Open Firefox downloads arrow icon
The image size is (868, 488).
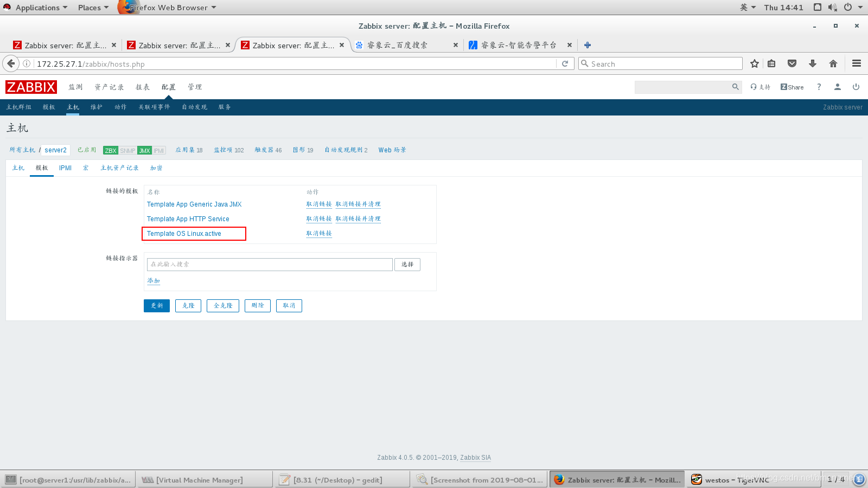[x=813, y=63]
